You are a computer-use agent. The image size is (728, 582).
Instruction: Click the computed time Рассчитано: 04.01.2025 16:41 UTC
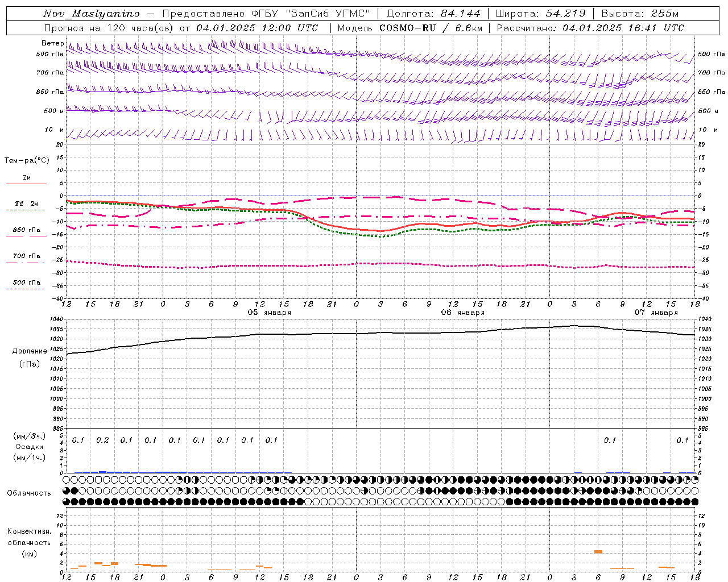point(590,28)
